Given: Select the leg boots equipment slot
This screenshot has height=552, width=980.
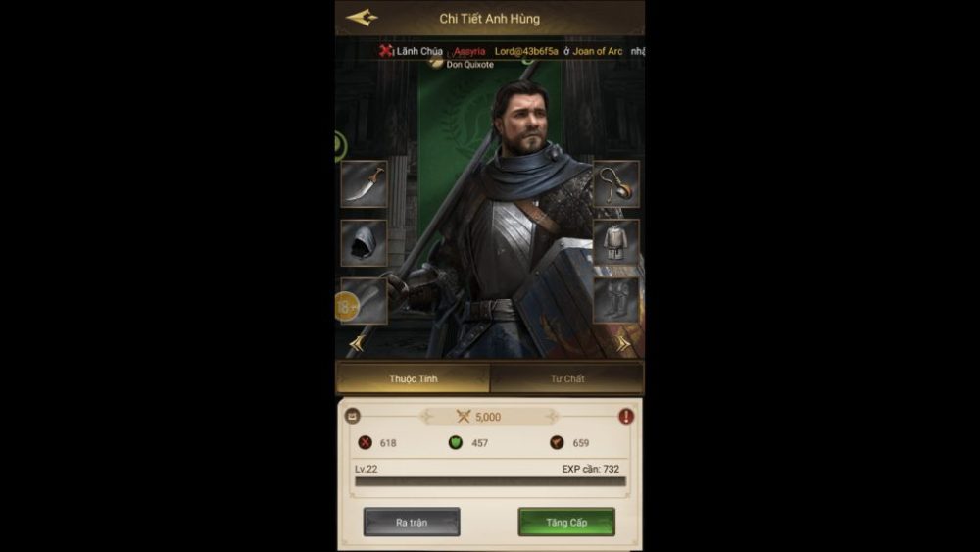Looking at the screenshot, I should 616,301.
